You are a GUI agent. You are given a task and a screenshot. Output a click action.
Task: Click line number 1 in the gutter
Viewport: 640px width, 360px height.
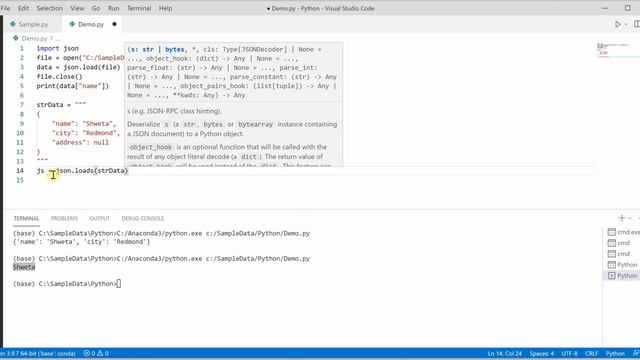[22, 49]
